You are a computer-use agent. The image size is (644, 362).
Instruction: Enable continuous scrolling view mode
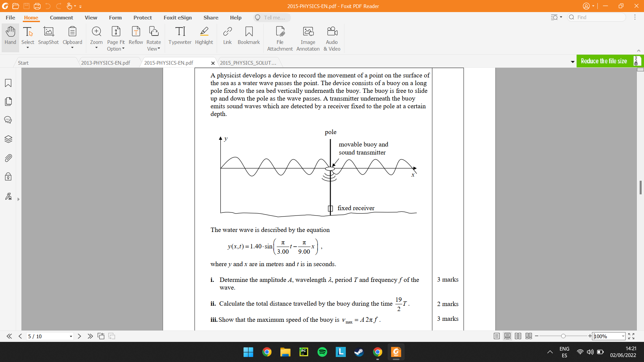click(507, 336)
